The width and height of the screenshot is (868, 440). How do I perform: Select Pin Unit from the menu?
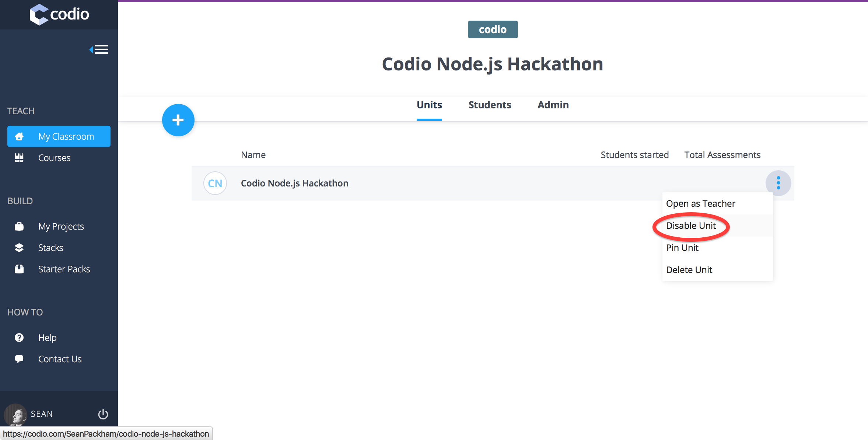point(717,248)
